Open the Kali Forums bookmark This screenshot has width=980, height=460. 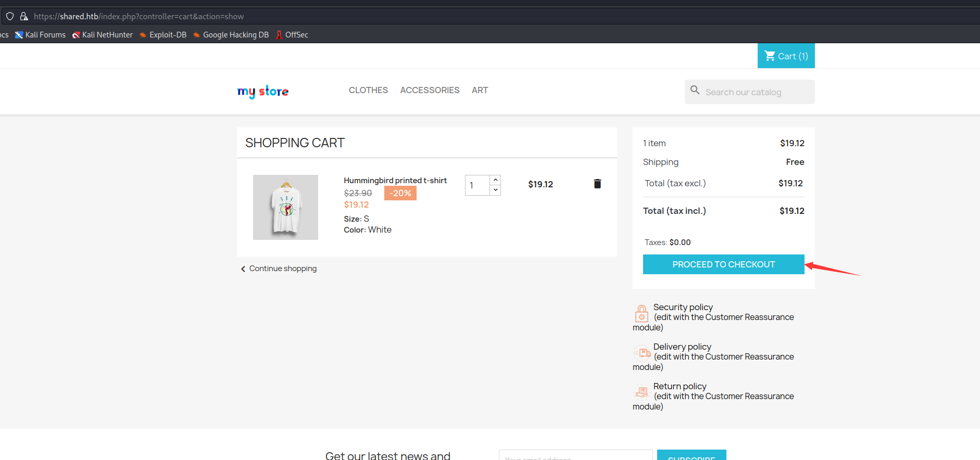(x=41, y=35)
